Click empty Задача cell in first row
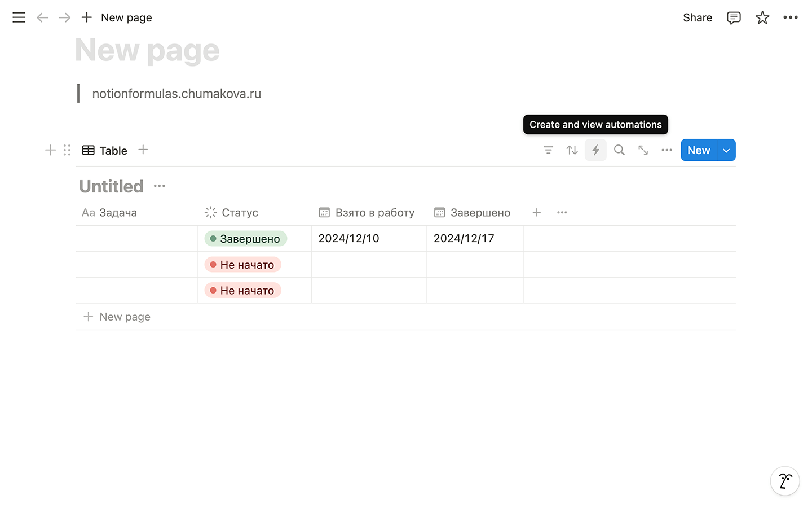The width and height of the screenshot is (812, 508). (x=136, y=239)
